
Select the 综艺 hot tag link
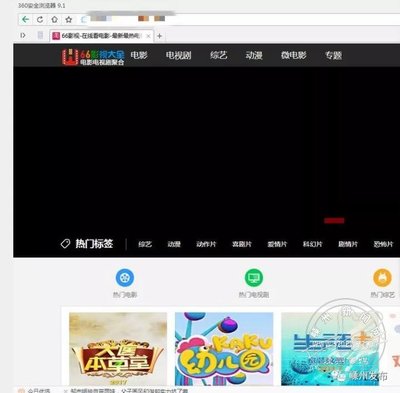tap(145, 244)
